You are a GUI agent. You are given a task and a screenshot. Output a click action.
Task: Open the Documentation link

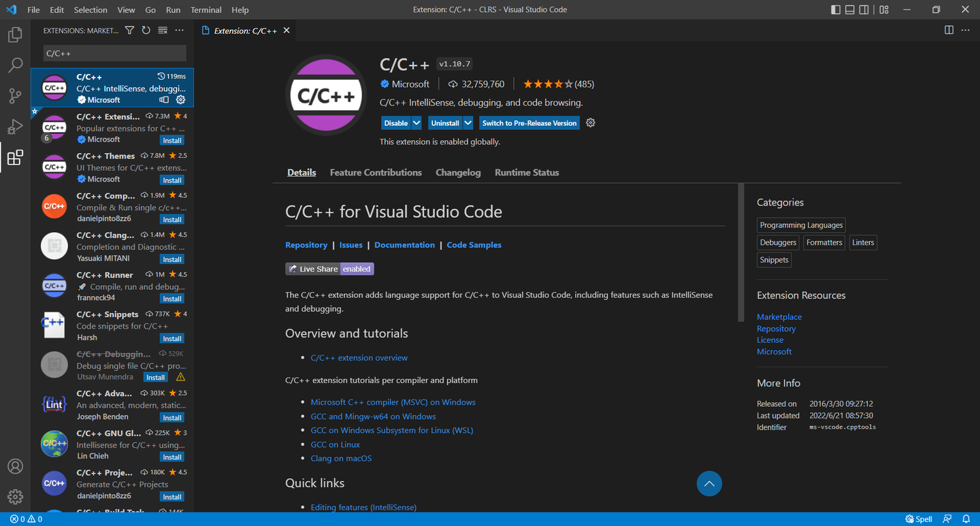[x=404, y=245]
